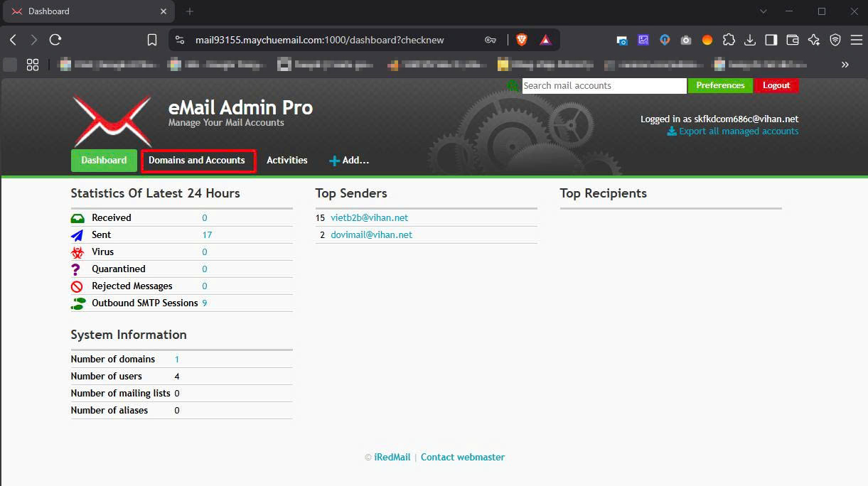The width and height of the screenshot is (868, 486).
Task: Click the Quarantined question mark icon
Action: point(76,269)
